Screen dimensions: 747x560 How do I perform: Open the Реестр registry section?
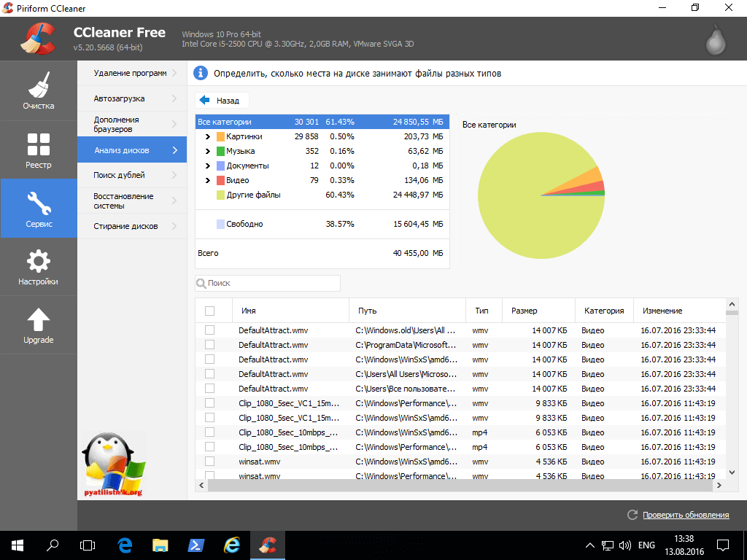click(x=38, y=149)
